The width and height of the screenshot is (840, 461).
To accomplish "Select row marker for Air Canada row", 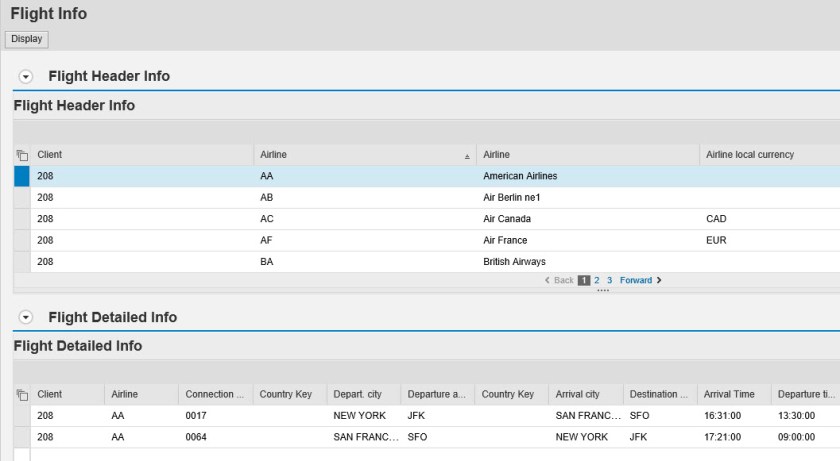I will 22,219.
